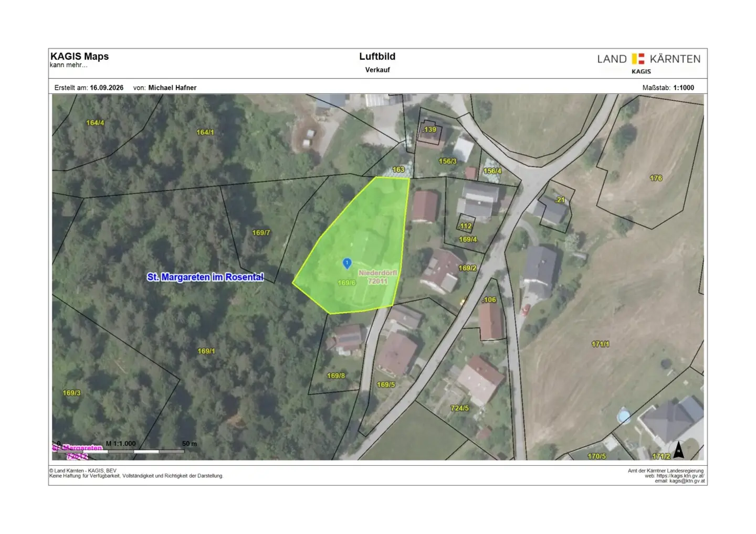The image size is (756, 534).
Task: Click the author name Michael Hafner
Action: [172, 88]
